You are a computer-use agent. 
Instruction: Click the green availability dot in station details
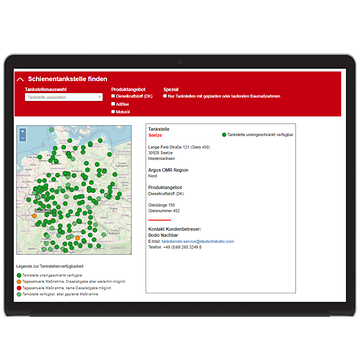(x=224, y=135)
